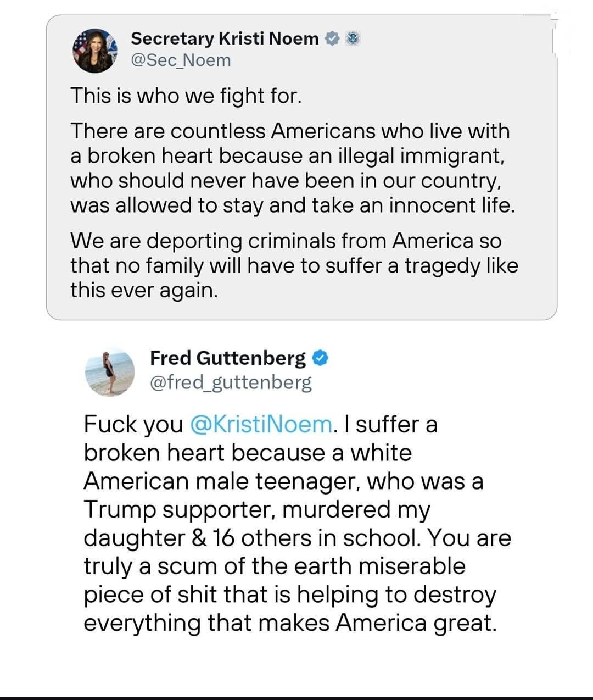Click the line "This is who we fight for."
The height and width of the screenshot is (700, 593).
click(x=186, y=96)
